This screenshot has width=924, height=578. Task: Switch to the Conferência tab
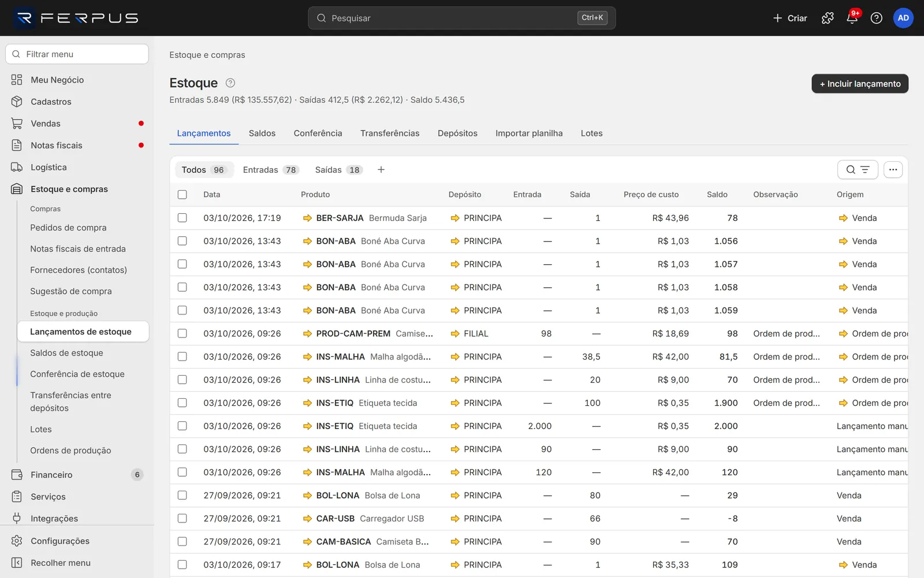(x=318, y=133)
